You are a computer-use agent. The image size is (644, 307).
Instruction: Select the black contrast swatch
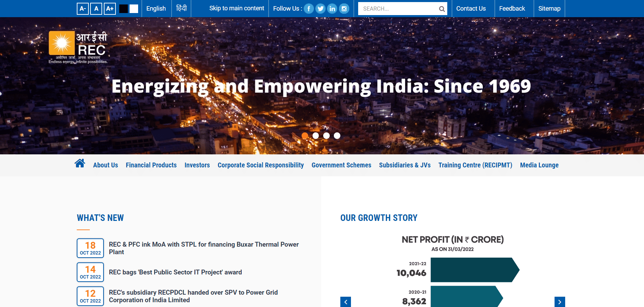(123, 9)
